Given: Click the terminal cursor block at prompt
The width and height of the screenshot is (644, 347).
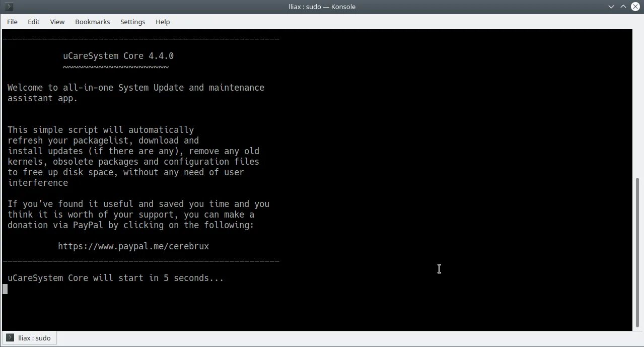Looking at the screenshot, I should (x=5, y=289).
